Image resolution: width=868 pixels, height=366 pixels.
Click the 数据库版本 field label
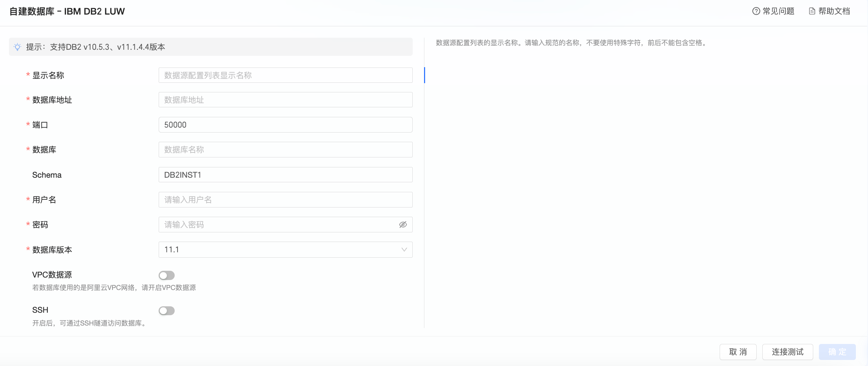coord(52,250)
